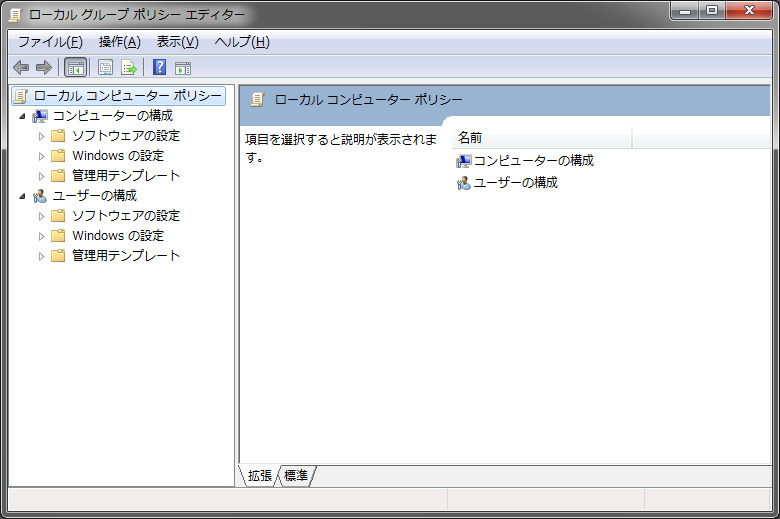The height and width of the screenshot is (519, 780).
Task: Select 管理用テンプレート label under ユーザーの構成
Action: click(x=126, y=256)
